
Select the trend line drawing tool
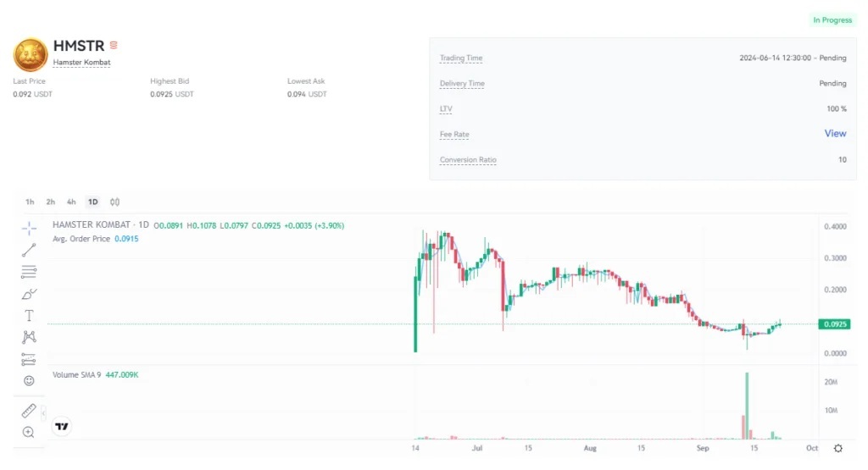click(29, 250)
